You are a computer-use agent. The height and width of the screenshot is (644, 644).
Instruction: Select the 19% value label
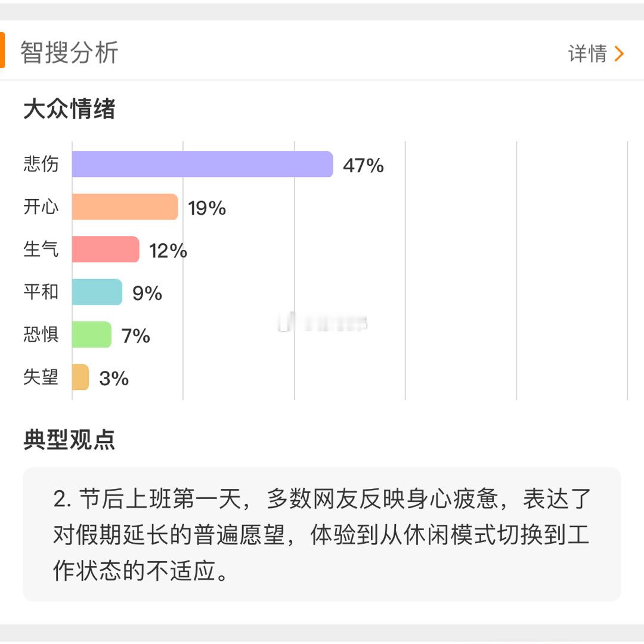[x=207, y=208]
